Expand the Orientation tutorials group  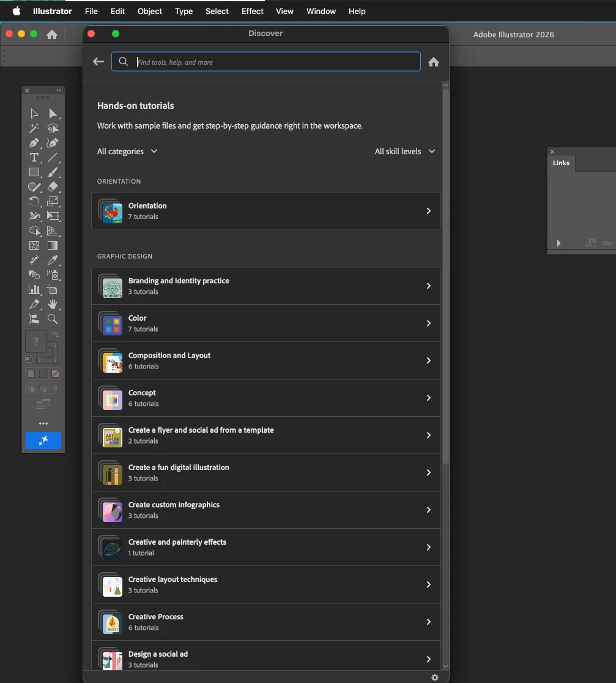tap(266, 211)
